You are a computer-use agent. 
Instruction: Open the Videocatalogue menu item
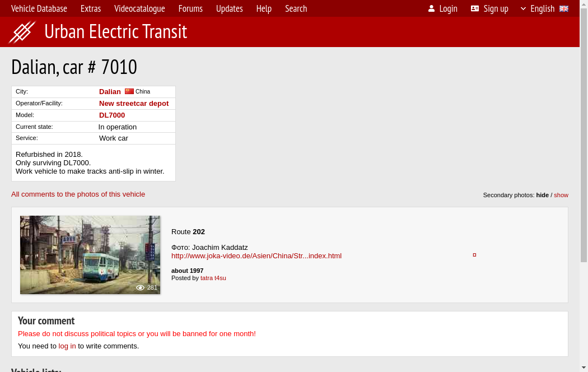pyautogui.click(x=139, y=8)
